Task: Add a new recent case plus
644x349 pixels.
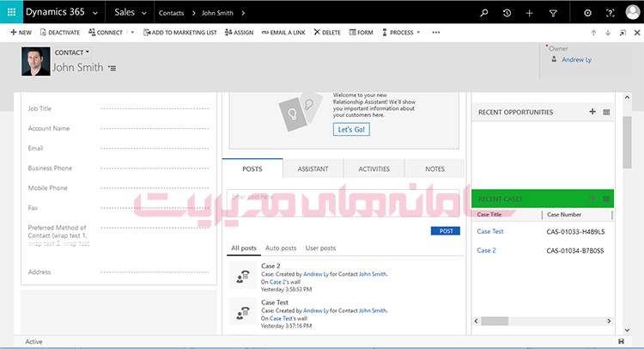Action: (x=592, y=199)
